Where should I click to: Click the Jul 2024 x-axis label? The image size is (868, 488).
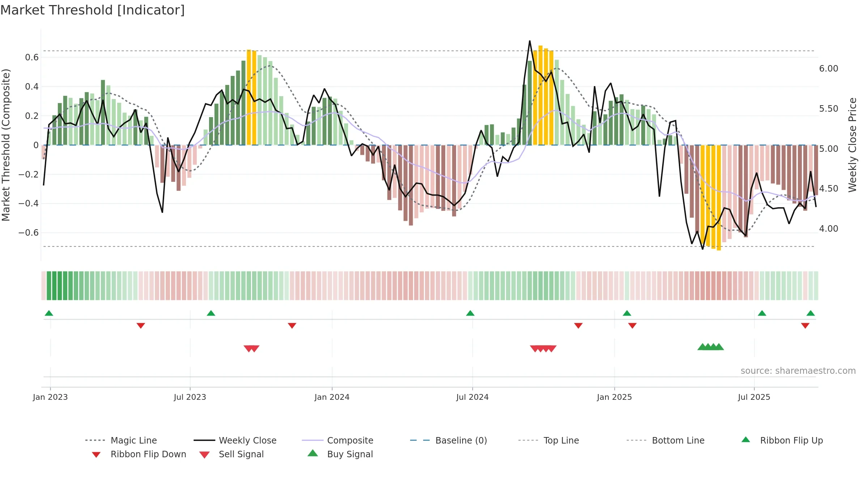(x=472, y=397)
